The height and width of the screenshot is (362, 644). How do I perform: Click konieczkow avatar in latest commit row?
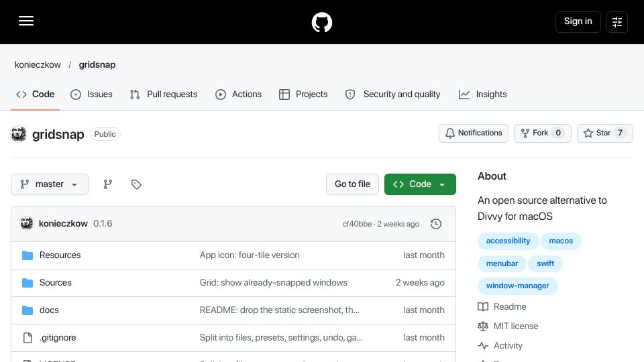pyautogui.click(x=27, y=223)
